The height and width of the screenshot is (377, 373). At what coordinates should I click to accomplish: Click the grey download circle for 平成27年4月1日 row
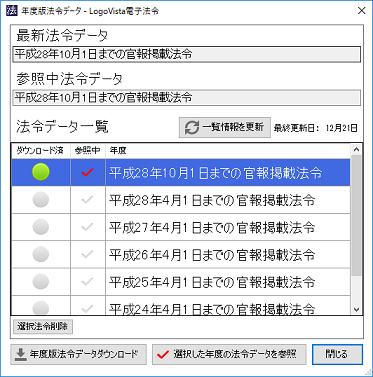41,227
